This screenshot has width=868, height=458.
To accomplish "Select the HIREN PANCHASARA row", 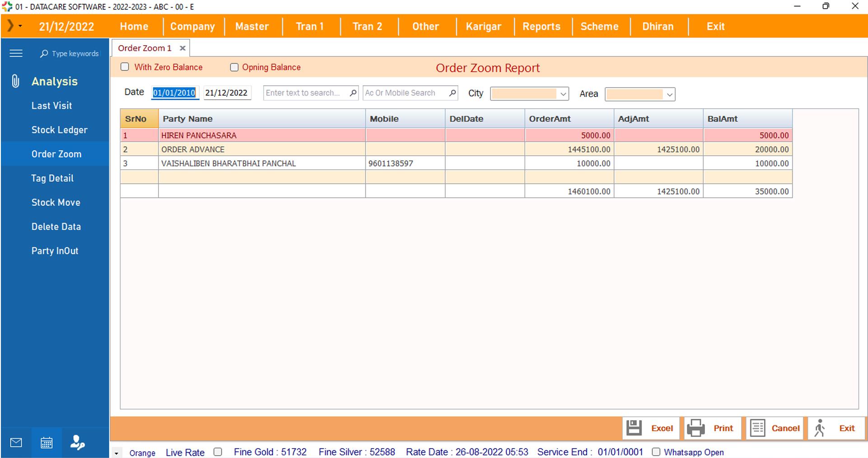I will pos(456,135).
